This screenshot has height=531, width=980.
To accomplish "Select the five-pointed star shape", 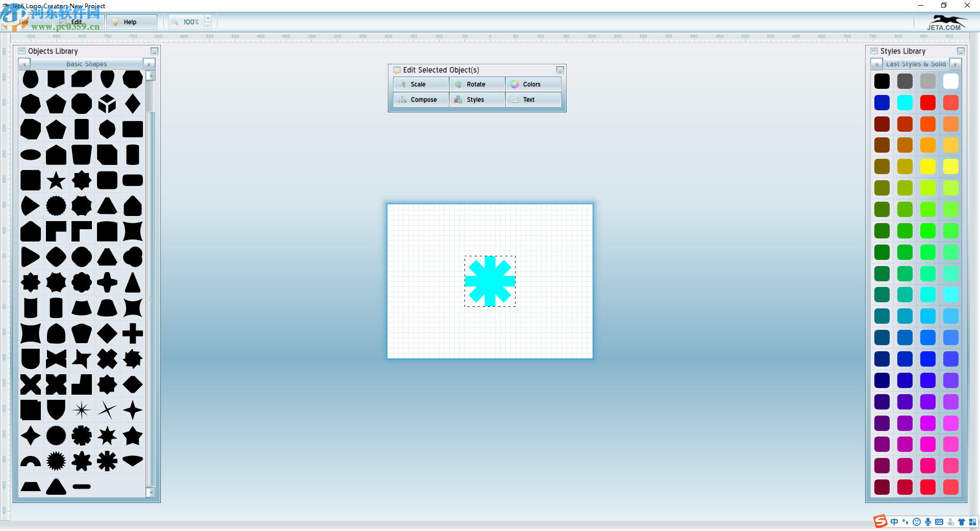I will [x=56, y=180].
